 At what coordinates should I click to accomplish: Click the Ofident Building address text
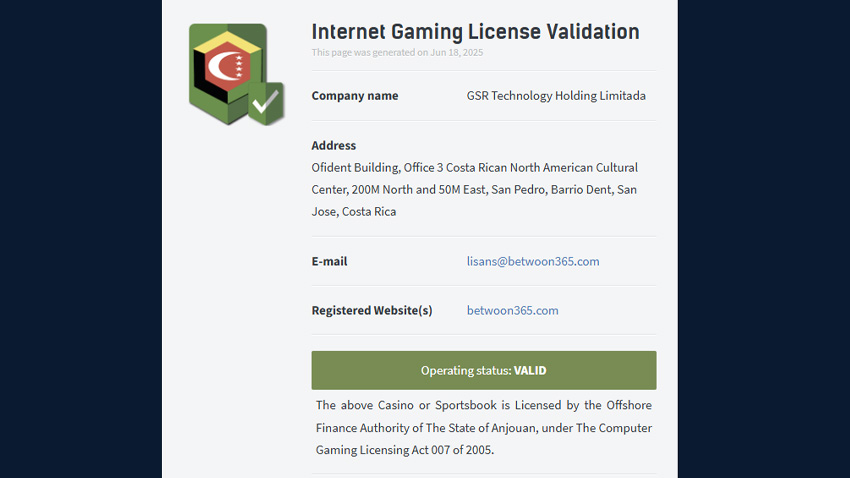pos(474,189)
